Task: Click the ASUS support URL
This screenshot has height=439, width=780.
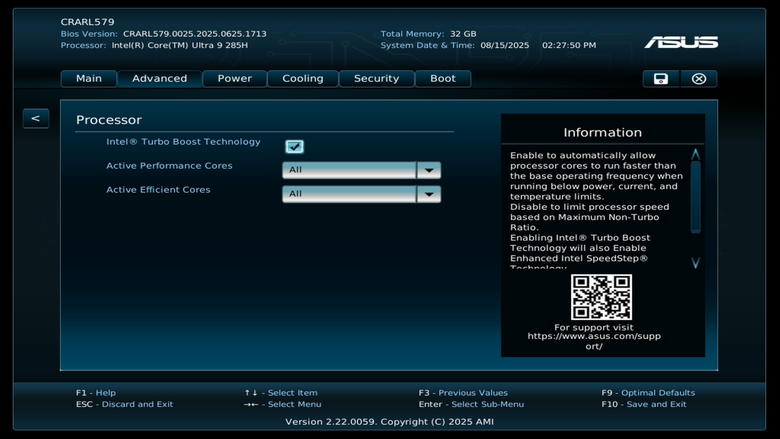Action: pyautogui.click(x=594, y=341)
